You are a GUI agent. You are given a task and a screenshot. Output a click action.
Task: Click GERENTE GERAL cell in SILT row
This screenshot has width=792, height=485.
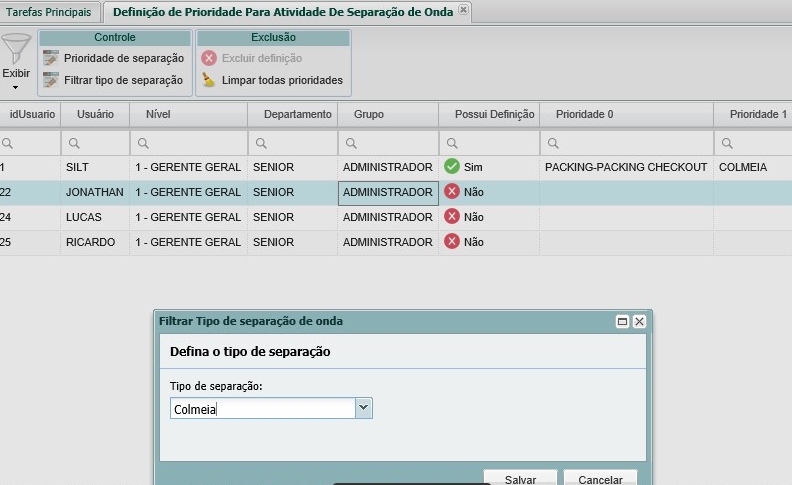click(x=188, y=167)
